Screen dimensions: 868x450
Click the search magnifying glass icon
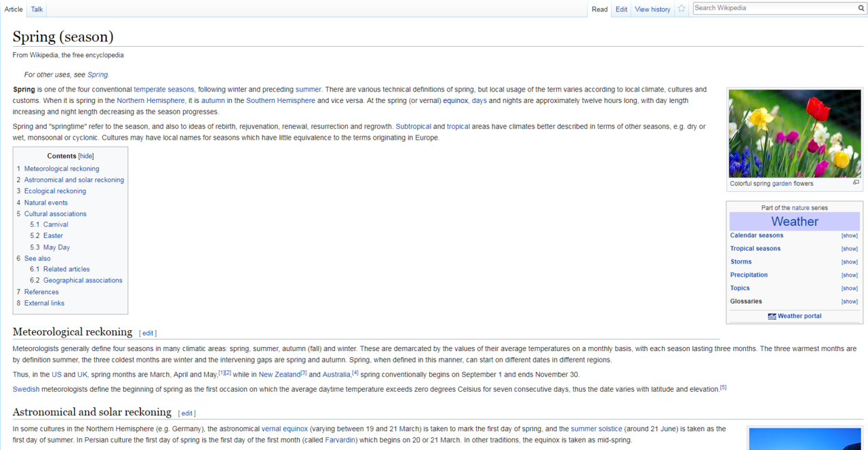pos(861,8)
